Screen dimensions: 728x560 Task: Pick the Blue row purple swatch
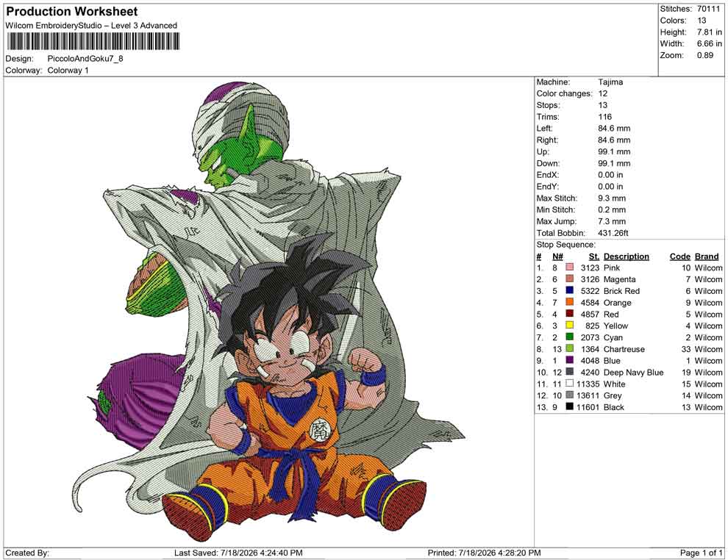tap(570, 360)
